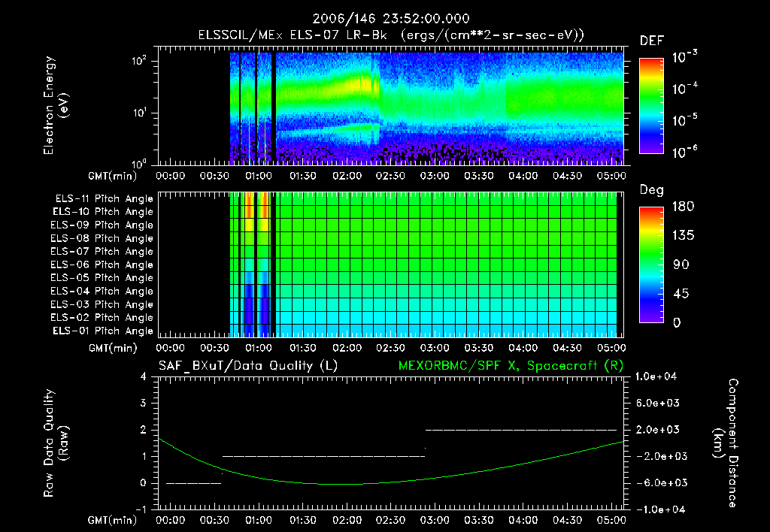Screen dimensions: 770x532
Task: Click the 10^-5 value on DEF scale
Action: tap(684, 119)
